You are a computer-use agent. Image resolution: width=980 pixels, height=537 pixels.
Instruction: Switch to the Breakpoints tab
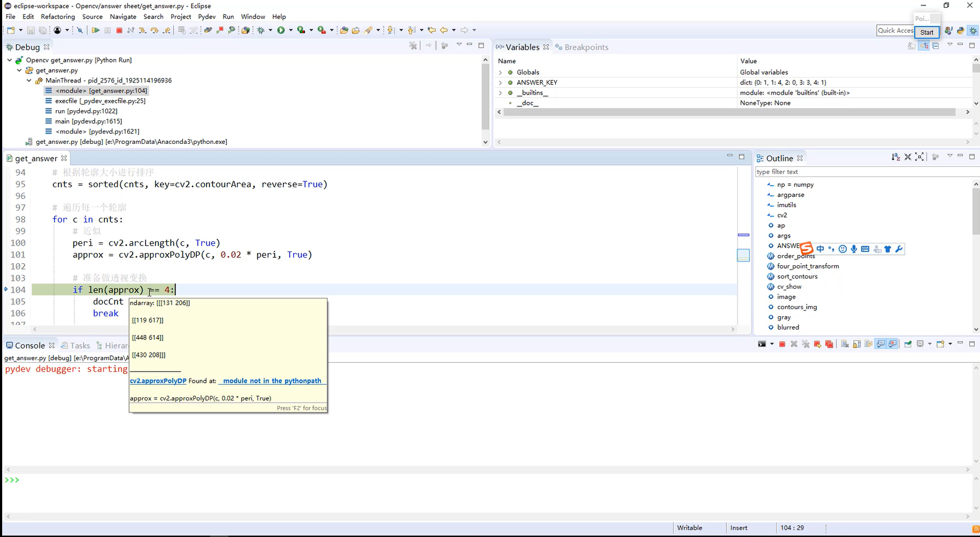pos(582,47)
